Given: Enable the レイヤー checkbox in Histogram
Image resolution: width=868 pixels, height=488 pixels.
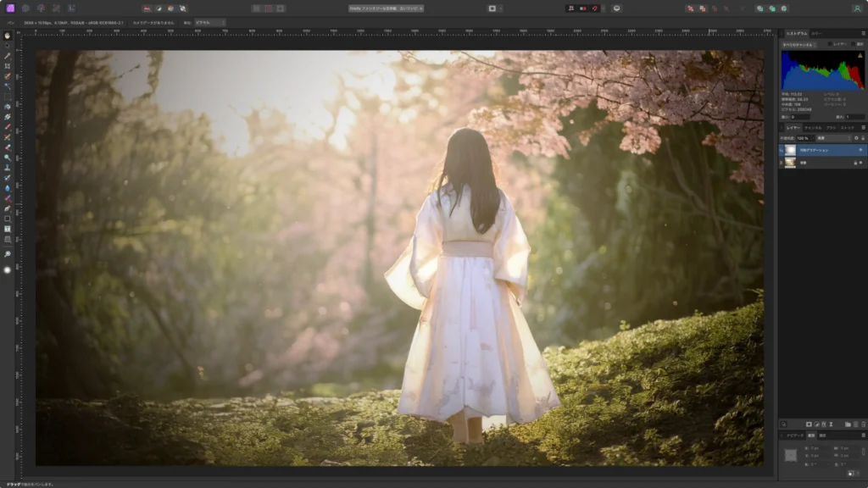Looking at the screenshot, I should 831,44.
